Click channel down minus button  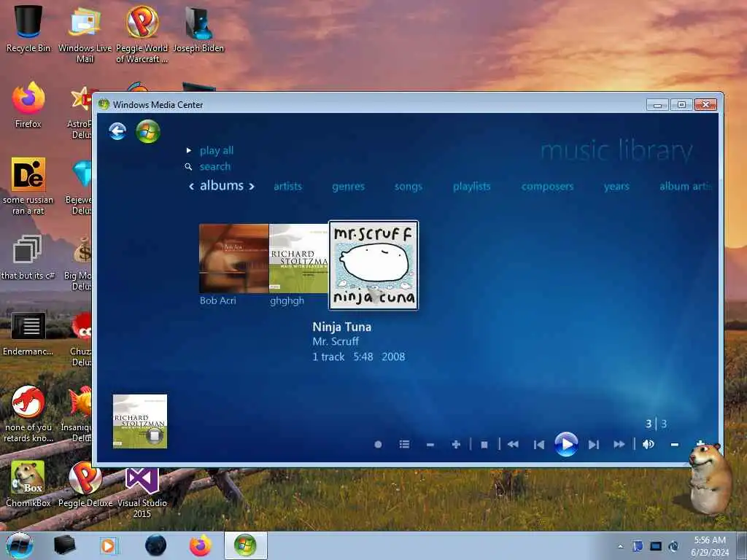pyautogui.click(x=430, y=445)
